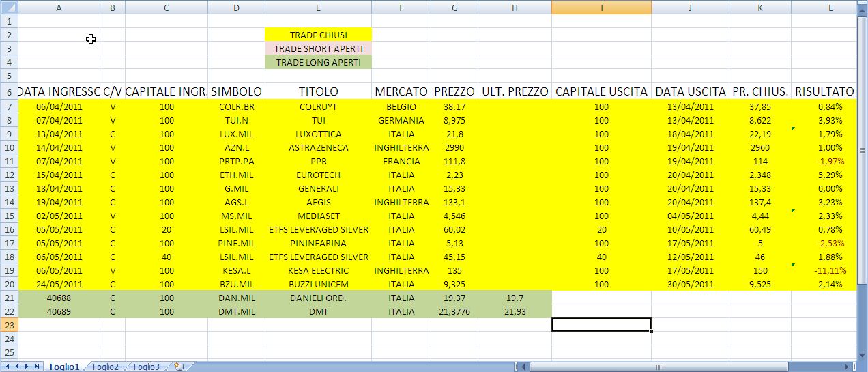Viewport: 868px width, 372px height.
Task: Click the next sheet navigation arrow
Action: click(x=27, y=367)
